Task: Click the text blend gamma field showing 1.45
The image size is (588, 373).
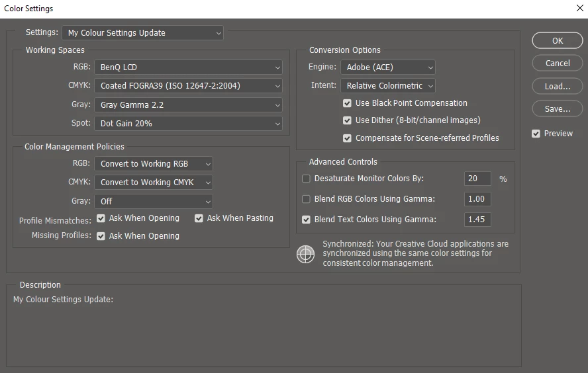Action: coord(477,220)
